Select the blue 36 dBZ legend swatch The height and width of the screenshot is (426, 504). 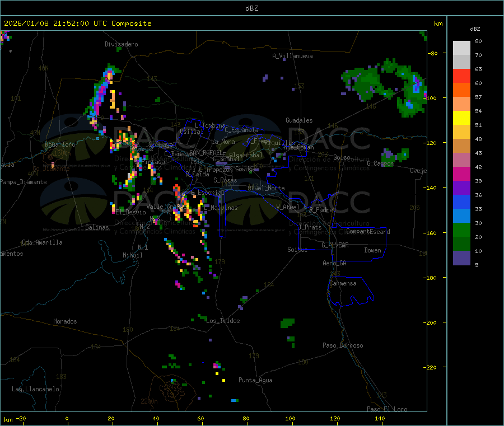pyautogui.click(x=461, y=202)
